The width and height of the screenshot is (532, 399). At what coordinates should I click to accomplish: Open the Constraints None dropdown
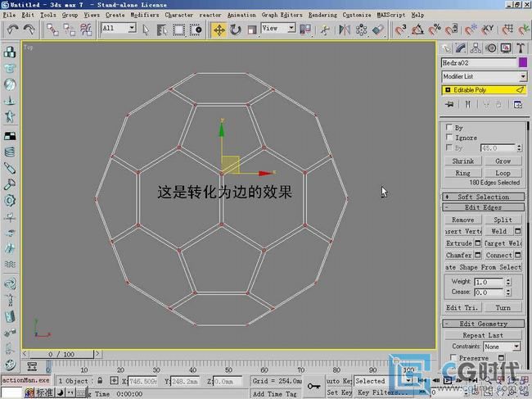point(502,347)
